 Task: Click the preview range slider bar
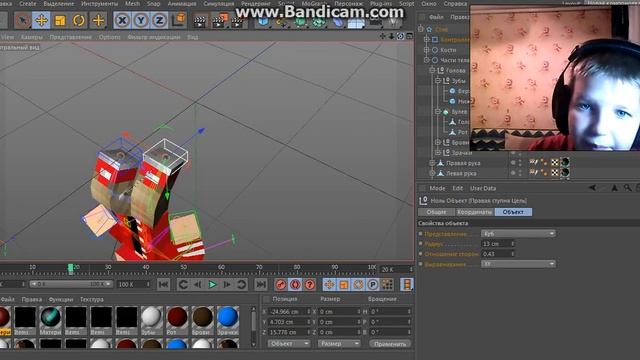coord(71,284)
